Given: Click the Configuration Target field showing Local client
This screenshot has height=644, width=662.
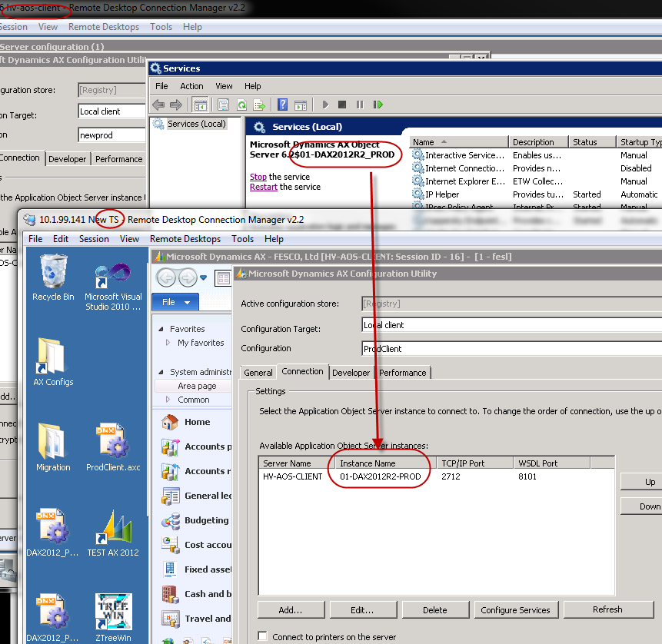Looking at the screenshot, I should 507,325.
